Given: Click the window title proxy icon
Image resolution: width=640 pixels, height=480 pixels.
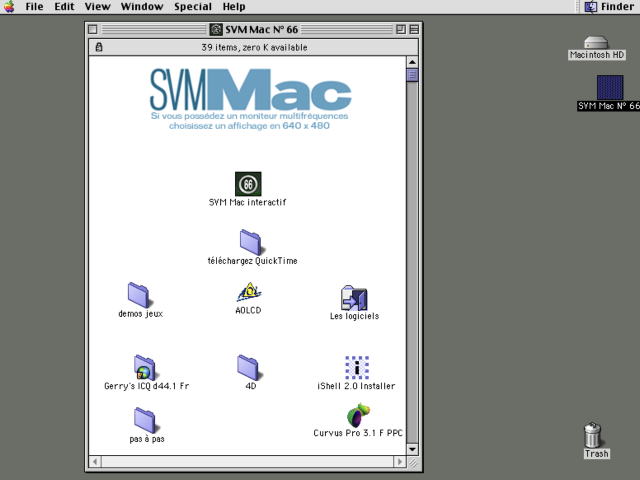Looking at the screenshot, I should point(216,29).
